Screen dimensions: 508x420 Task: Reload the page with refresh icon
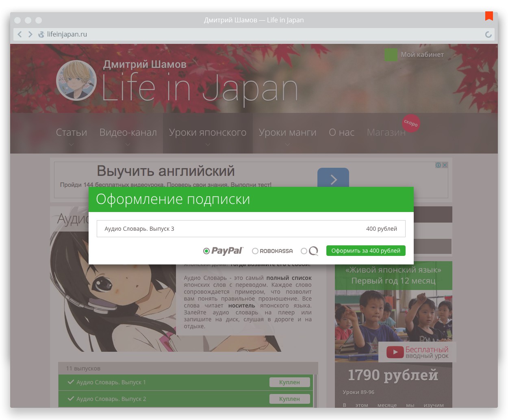pos(488,35)
